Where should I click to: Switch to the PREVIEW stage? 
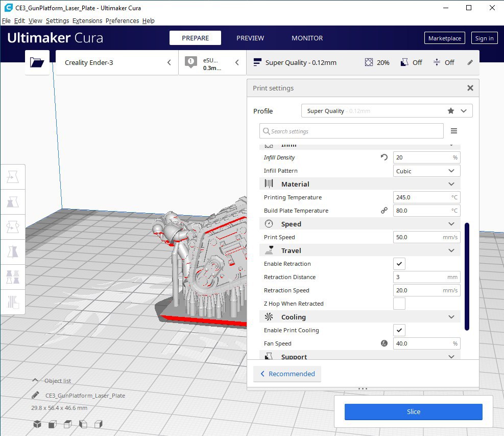click(250, 38)
